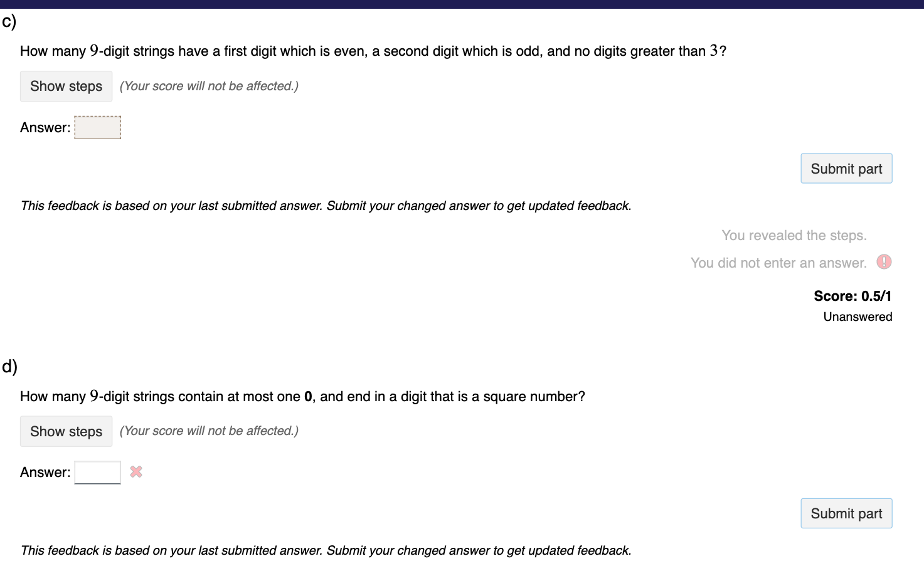
Task: Click the 'Score: 0.5/1' text
Action: pyautogui.click(x=853, y=296)
